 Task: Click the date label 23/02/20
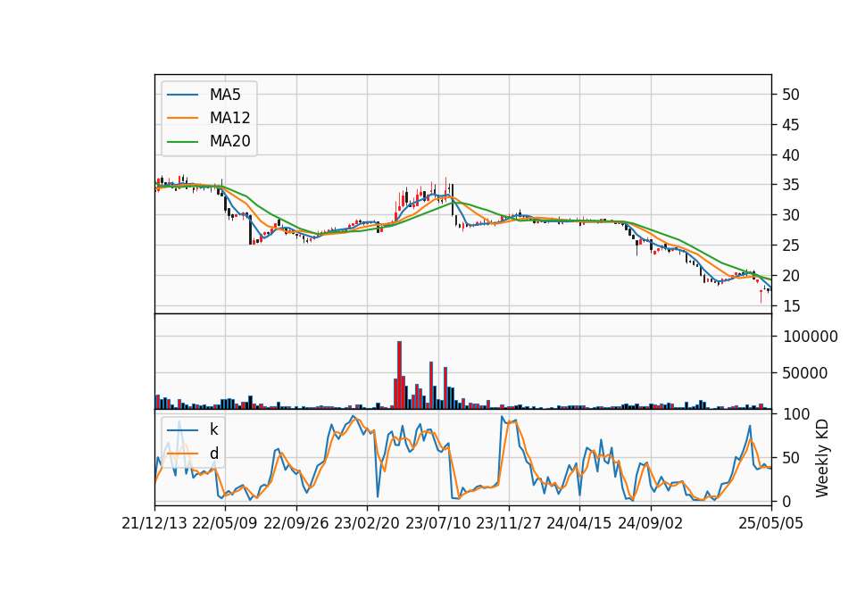[x=367, y=523]
